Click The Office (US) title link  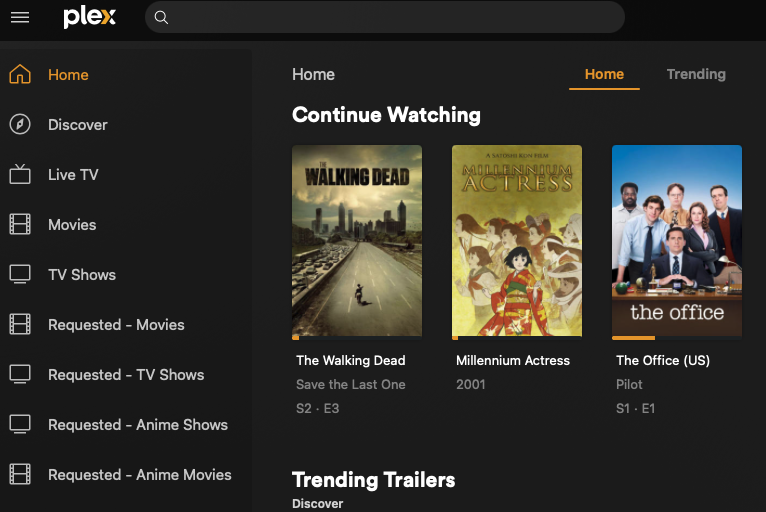pos(663,361)
